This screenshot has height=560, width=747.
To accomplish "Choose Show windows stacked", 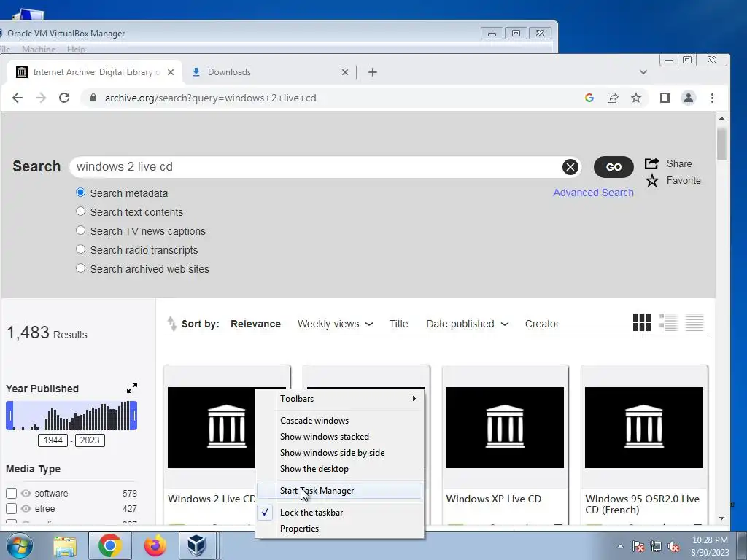I will pos(340,437).
